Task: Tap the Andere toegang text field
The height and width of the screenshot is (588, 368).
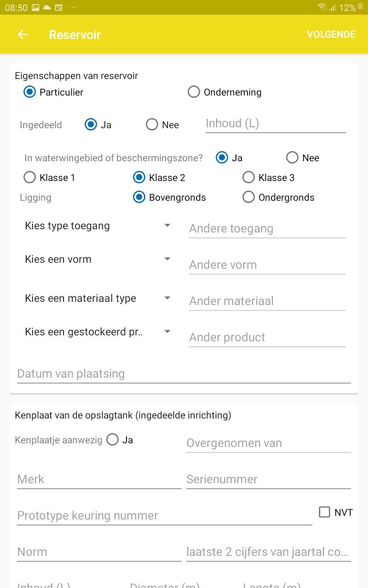Action: pos(267,228)
